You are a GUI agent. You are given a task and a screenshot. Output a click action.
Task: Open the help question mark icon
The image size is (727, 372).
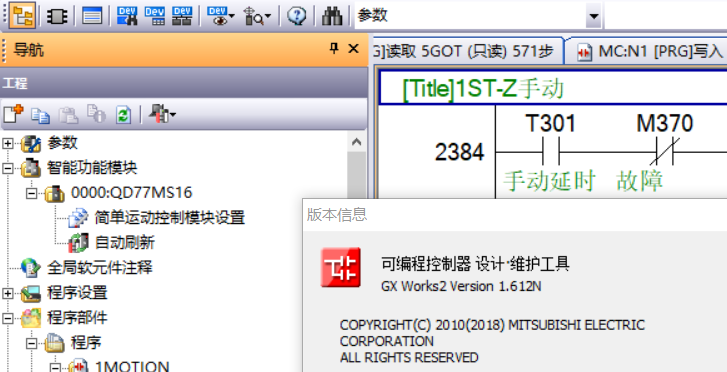coord(296,17)
